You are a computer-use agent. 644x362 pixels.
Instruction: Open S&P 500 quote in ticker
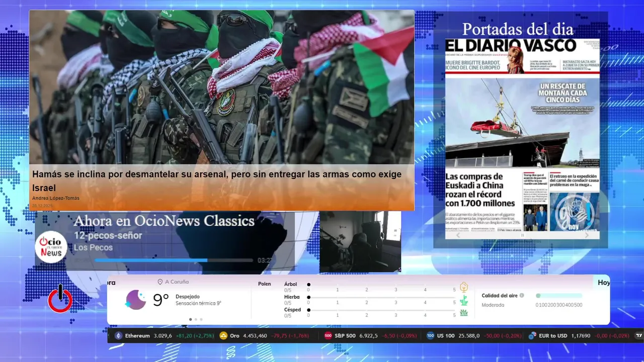tap(370, 336)
